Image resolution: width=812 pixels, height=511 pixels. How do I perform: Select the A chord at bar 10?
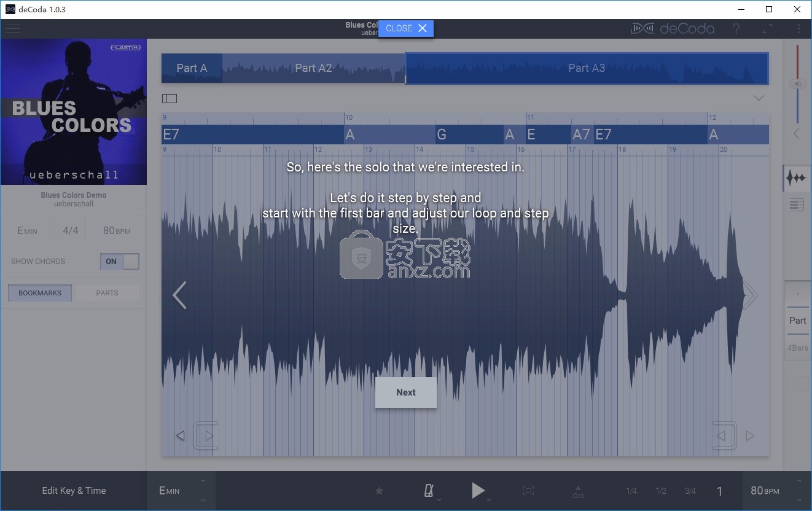[x=389, y=135]
